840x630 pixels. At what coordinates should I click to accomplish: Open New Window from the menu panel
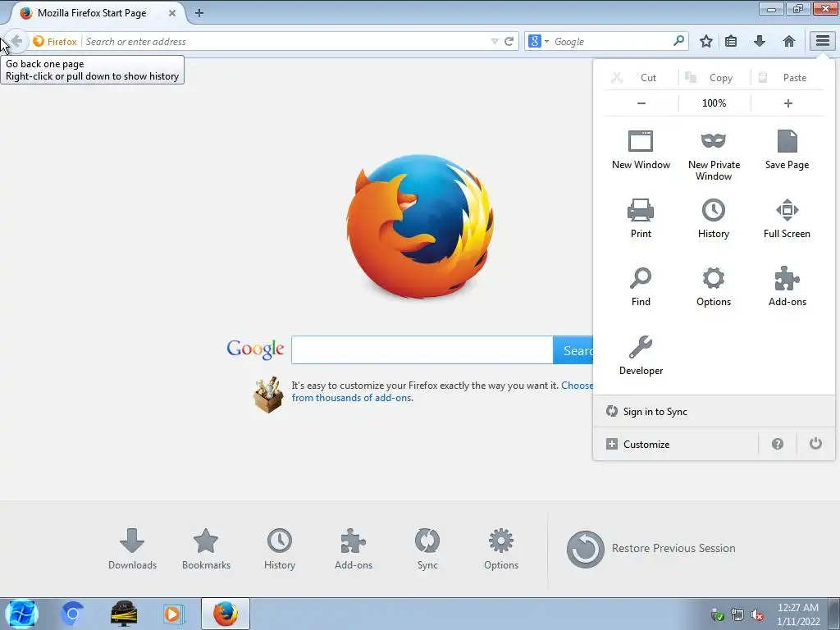(x=641, y=150)
